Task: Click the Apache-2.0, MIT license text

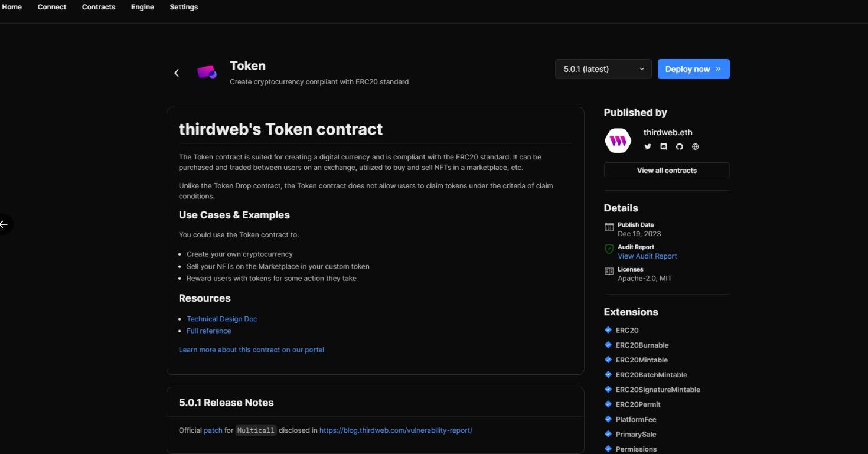Action: click(645, 278)
